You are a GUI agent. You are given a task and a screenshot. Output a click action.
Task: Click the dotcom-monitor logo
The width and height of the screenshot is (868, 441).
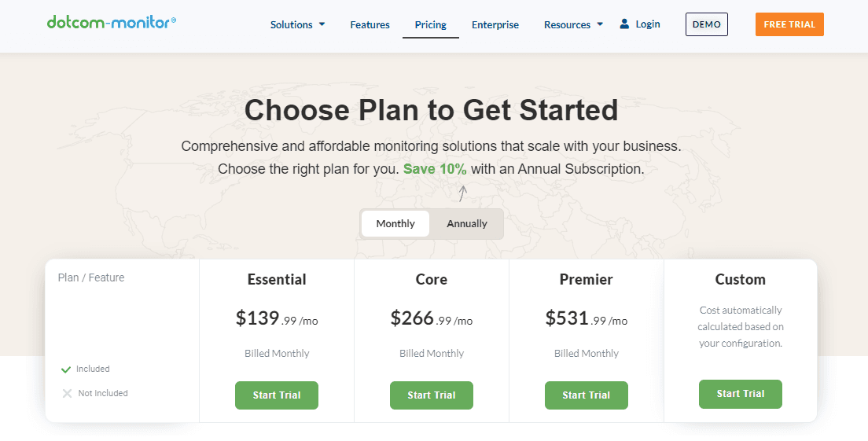(x=112, y=23)
